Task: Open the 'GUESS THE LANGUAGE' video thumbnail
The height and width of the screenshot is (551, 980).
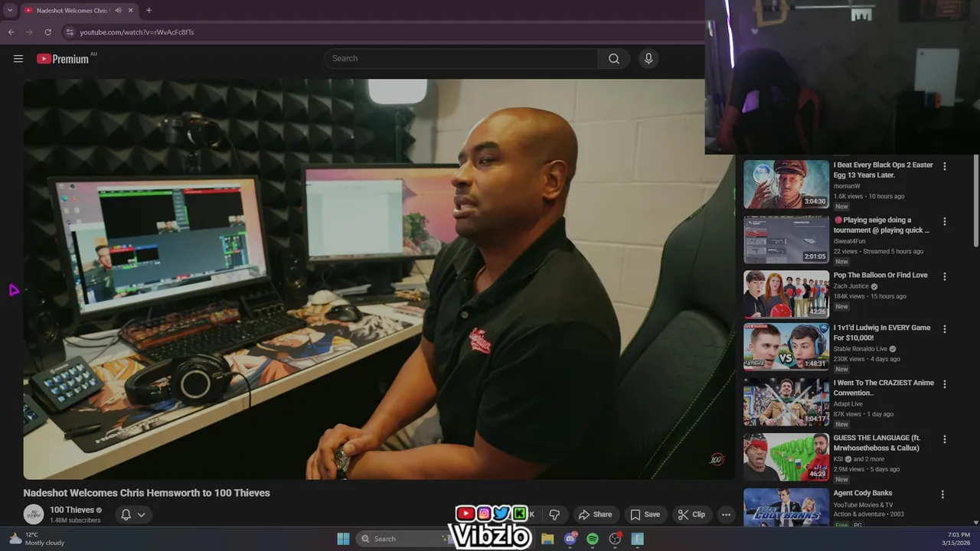Action: pyautogui.click(x=786, y=457)
